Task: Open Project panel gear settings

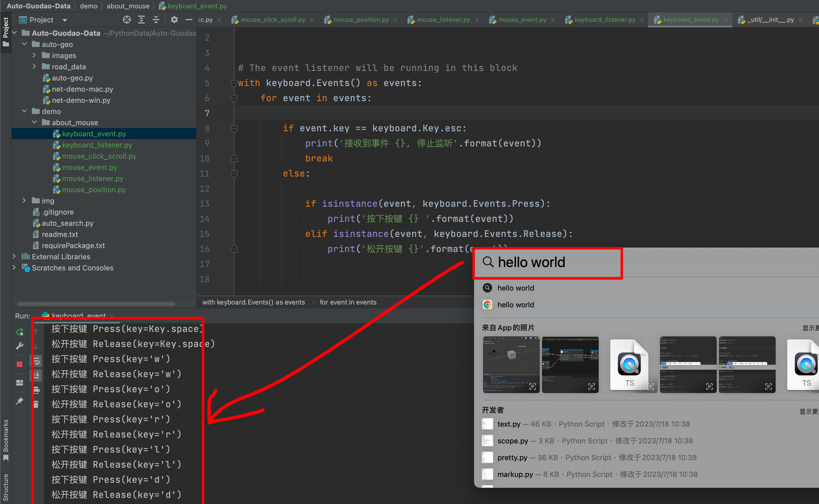Action: click(174, 20)
